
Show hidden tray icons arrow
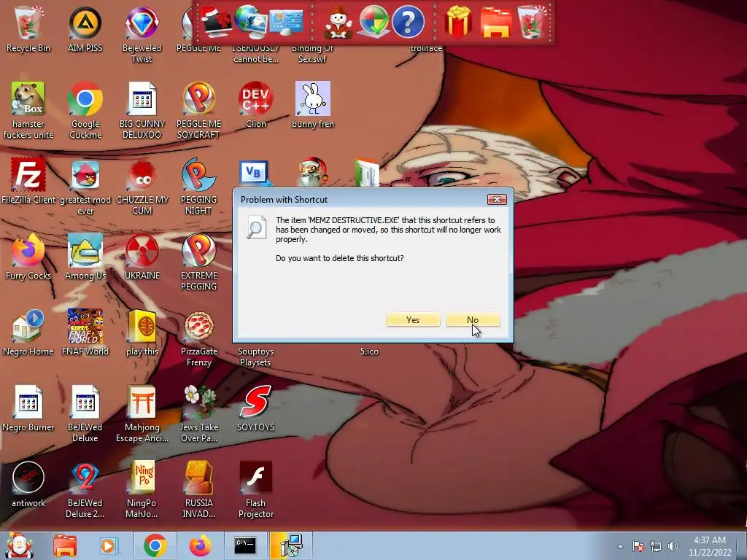tap(620, 546)
